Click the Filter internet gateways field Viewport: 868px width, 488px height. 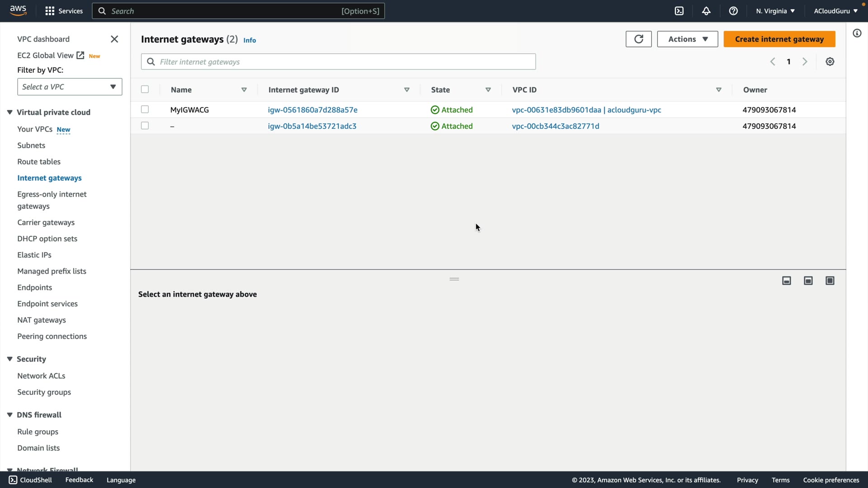[338, 62]
